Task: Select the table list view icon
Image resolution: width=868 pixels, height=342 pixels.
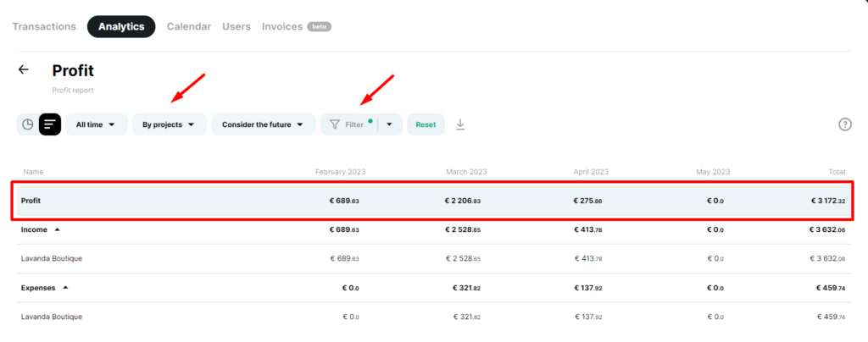Action: pyautogui.click(x=50, y=124)
